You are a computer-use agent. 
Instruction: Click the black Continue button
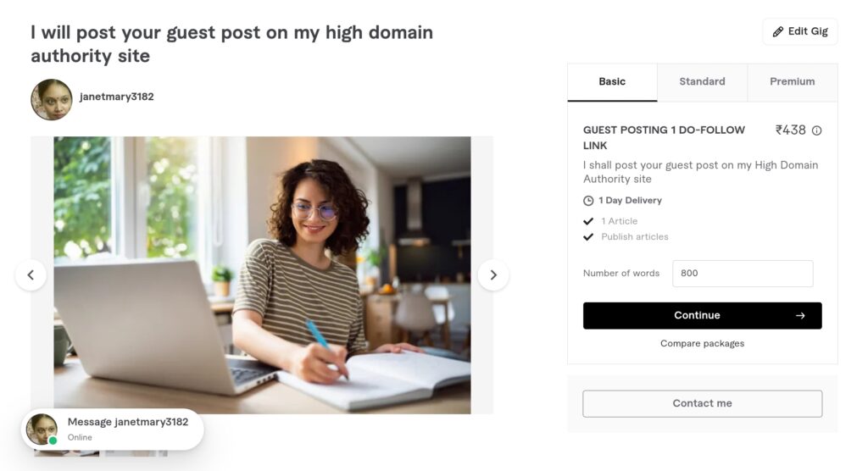coord(703,315)
